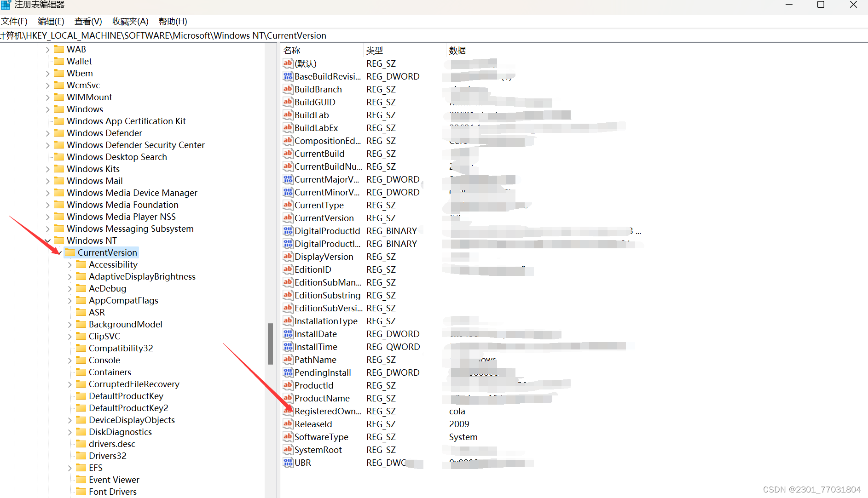
Task: Expand the Windows Kits node chevron
Action: tap(47, 169)
